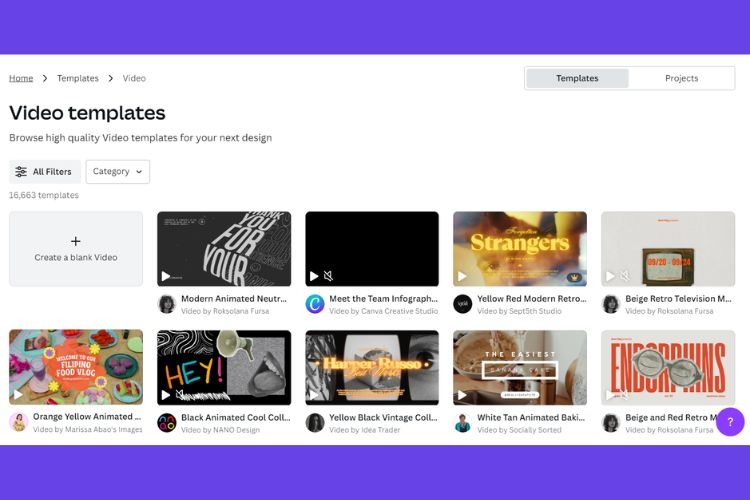Open the Filipino Food Vlog thumbnail

[x=76, y=367]
